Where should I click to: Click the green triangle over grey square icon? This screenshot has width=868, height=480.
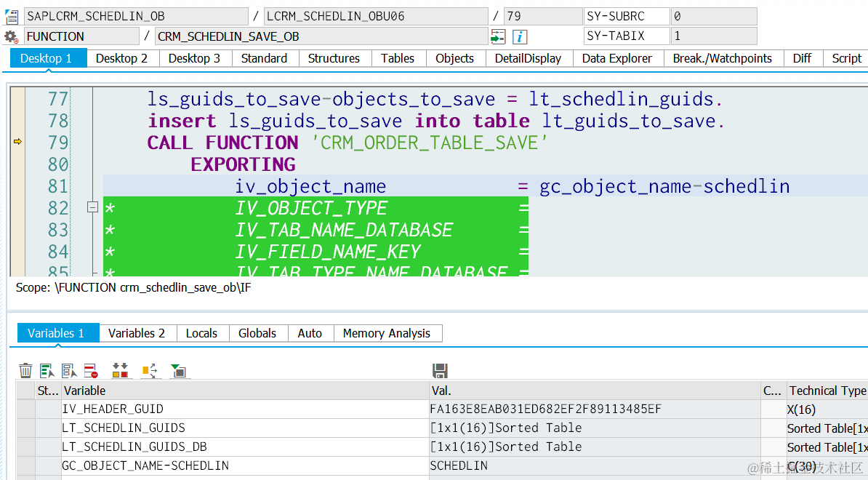click(179, 370)
